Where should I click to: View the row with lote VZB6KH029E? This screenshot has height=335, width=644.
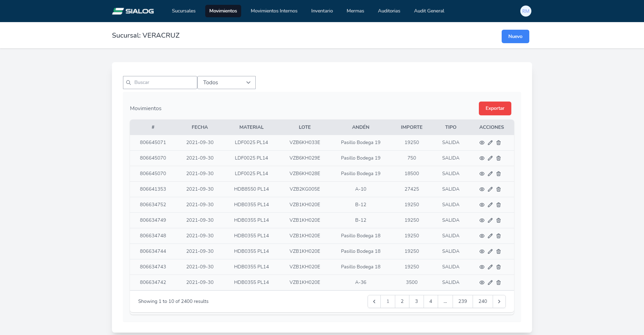coord(482,158)
